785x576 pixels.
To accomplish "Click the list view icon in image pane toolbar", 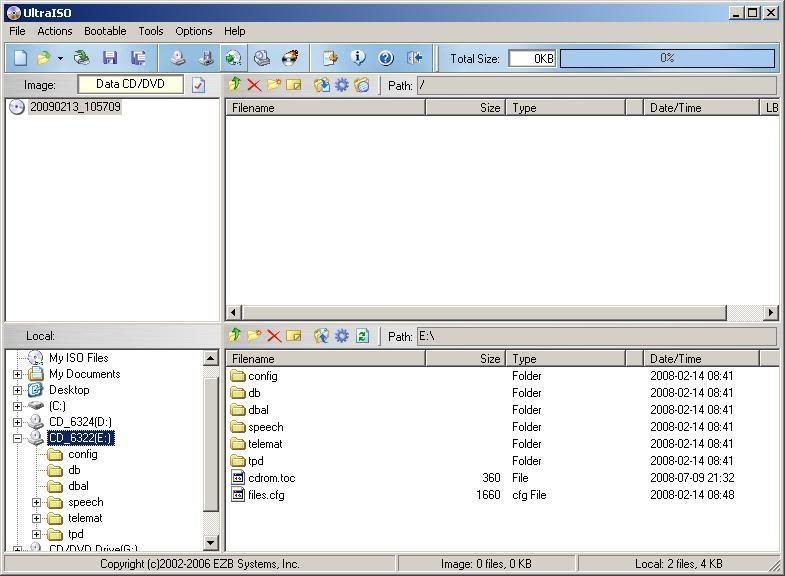I will coord(362,85).
